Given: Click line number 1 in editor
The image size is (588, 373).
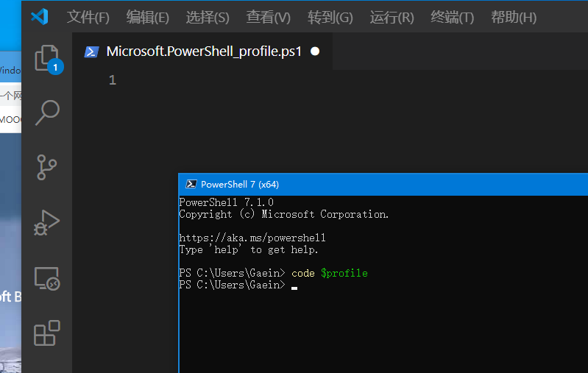Looking at the screenshot, I should tap(113, 80).
